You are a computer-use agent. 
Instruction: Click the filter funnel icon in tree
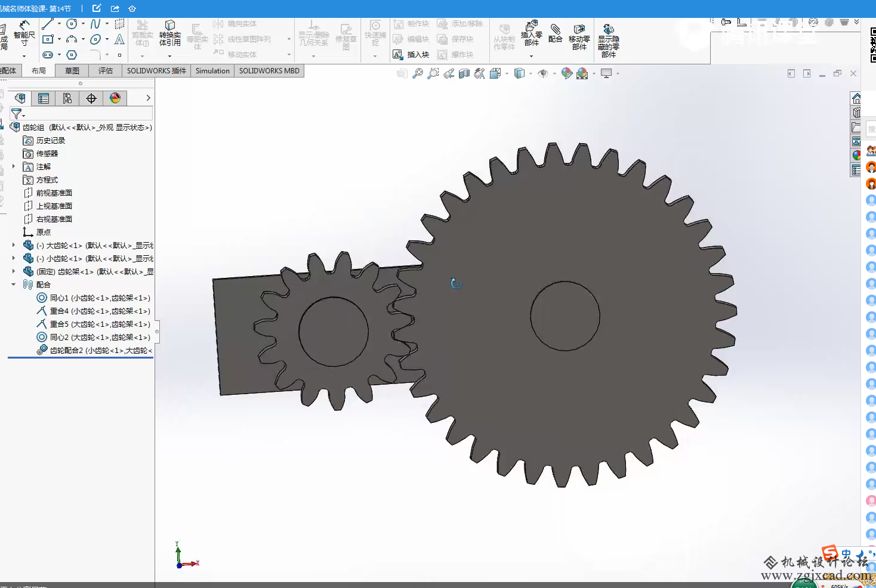pos(17,113)
